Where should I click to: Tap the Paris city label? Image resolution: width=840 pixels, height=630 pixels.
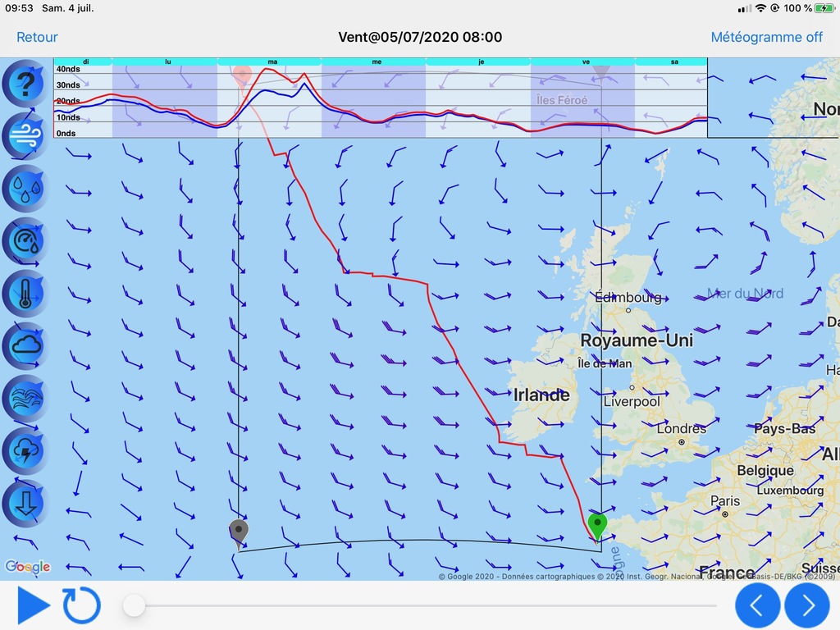point(725,501)
